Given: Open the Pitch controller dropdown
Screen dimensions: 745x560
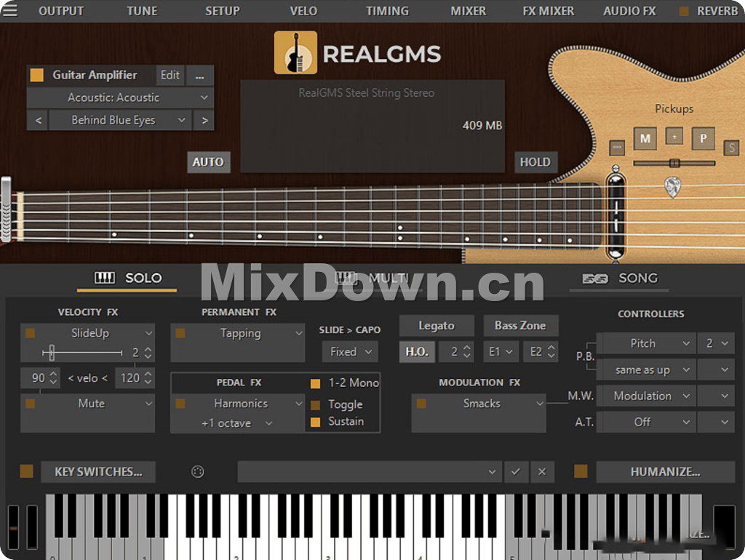Looking at the screenshot, I should click(x=647, y=343).
